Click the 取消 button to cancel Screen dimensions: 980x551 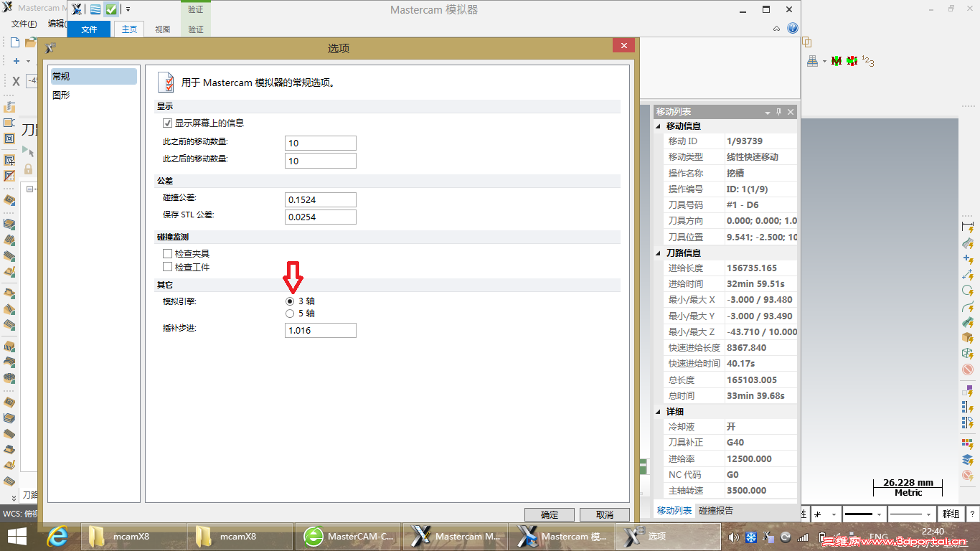[x=606, y=514]
